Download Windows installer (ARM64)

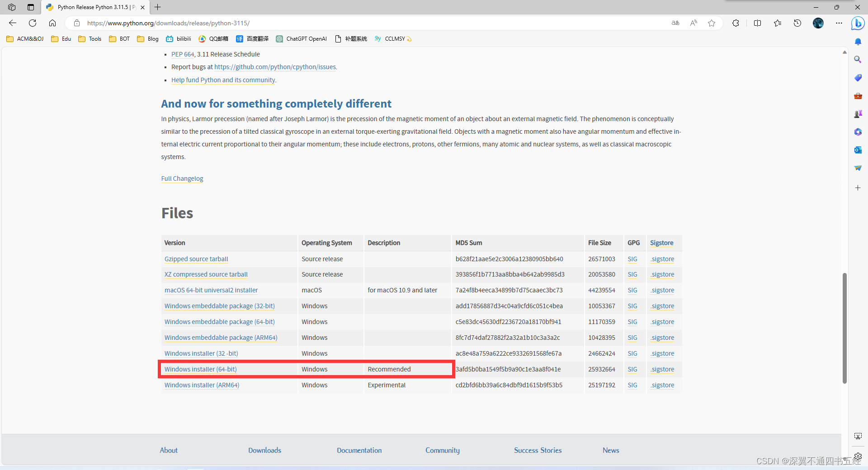click(202, 385)
